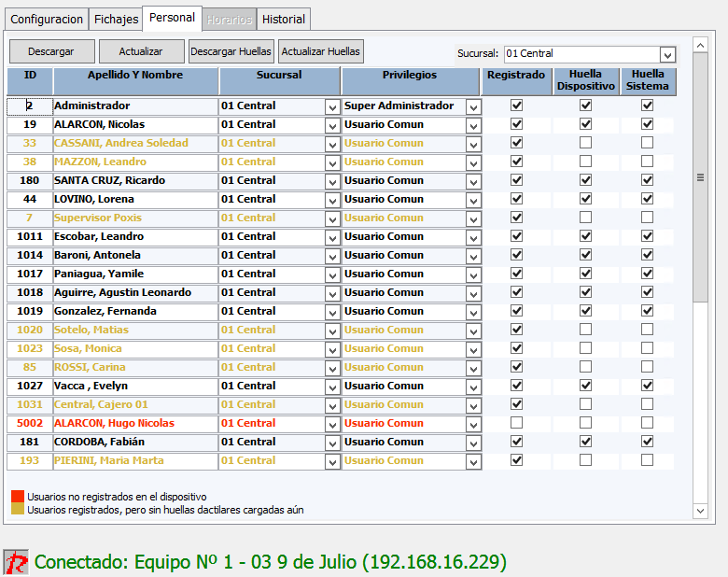Enable Registrado for ALARCON, Hugo Nicolas
This screenshot has height=577, width=728.
point(517,423)
